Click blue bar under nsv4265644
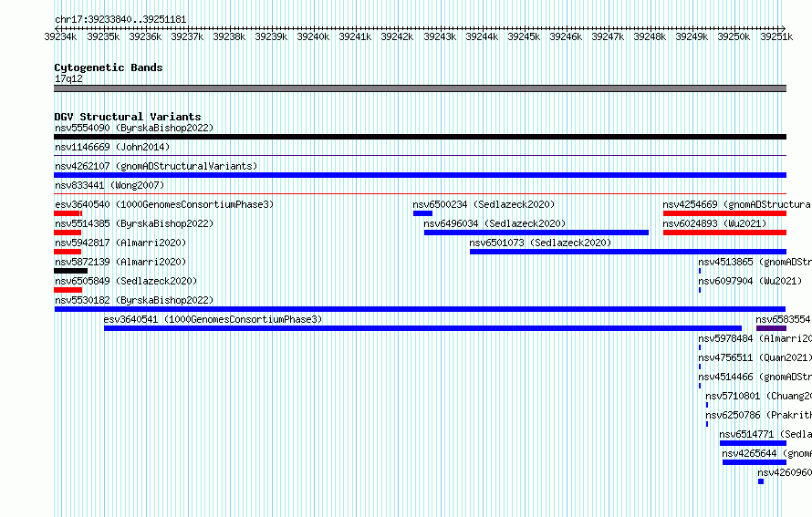This screenshot has height=517, width=812. (x=755, y=462)
